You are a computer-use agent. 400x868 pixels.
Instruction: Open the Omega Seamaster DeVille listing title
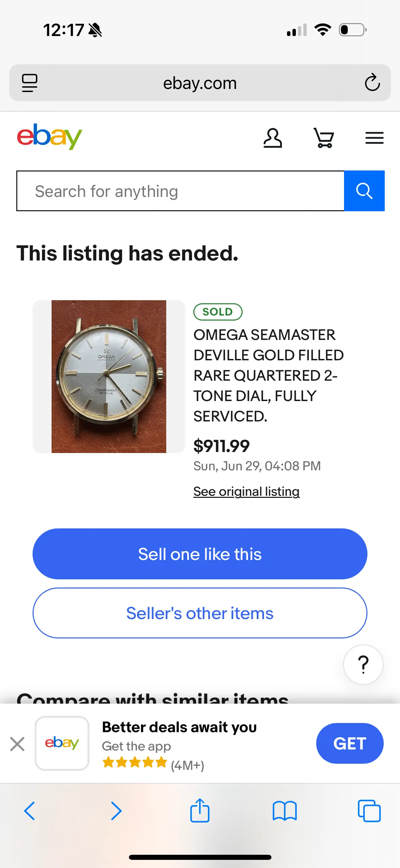point(268,375)
